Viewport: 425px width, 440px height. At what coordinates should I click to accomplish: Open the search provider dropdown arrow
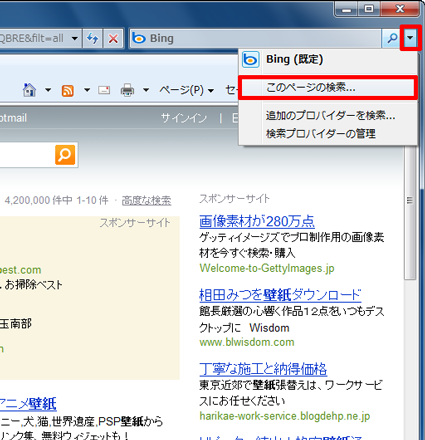(410, 38)
